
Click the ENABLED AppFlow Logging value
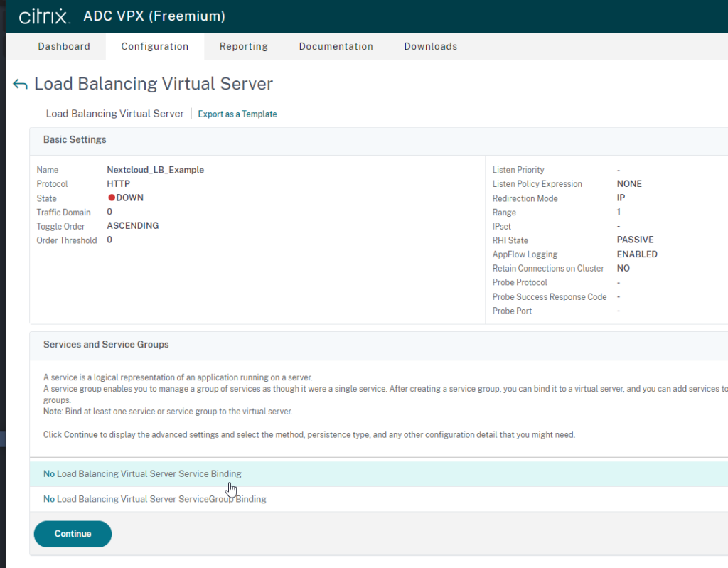(x=637, y=254)
